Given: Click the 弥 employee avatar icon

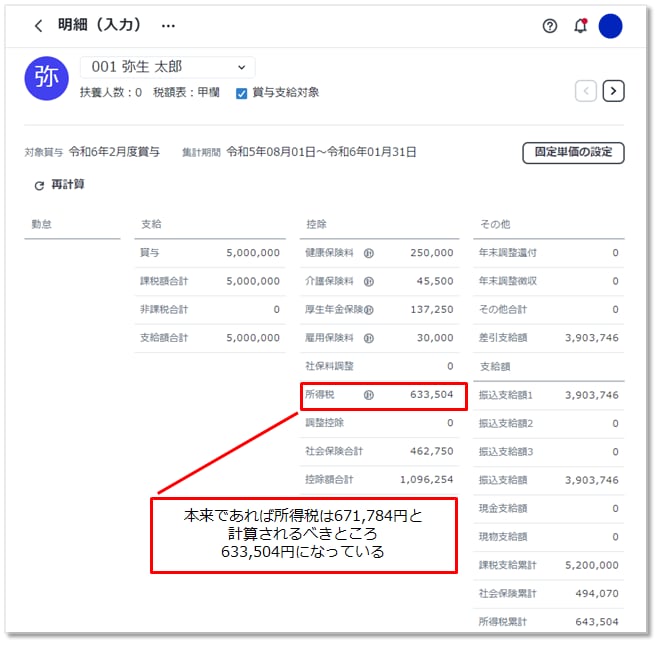Looking at the screenshot, I should [47, 78].
